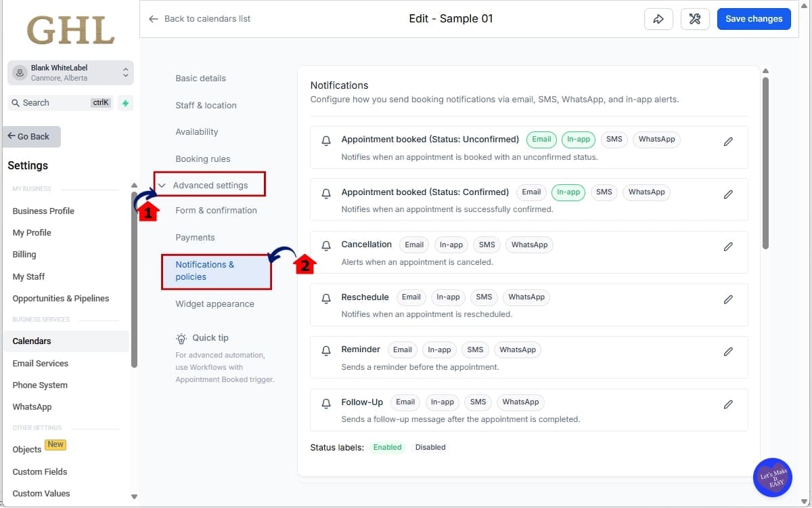Toggle Email tag for Unconfirmed appointment
The image size is (812, 508).
pos(541,140)
